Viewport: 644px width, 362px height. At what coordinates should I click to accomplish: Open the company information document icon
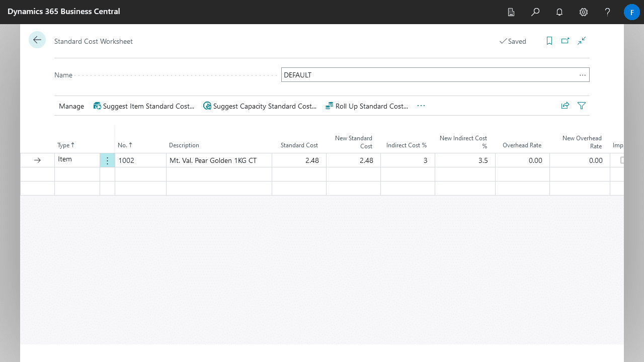511,12
